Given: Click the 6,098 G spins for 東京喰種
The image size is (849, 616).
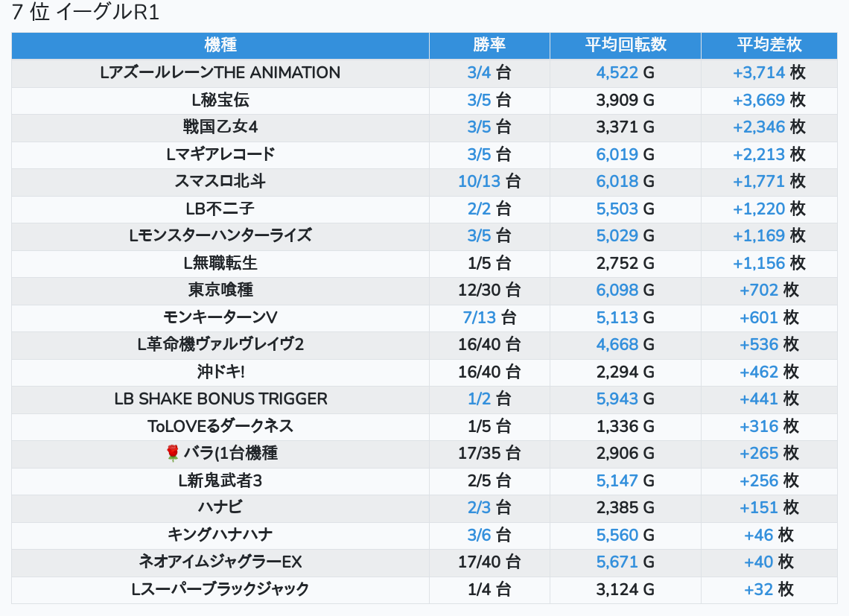Looking at the screenshot, I should click(x=617, y=290).
